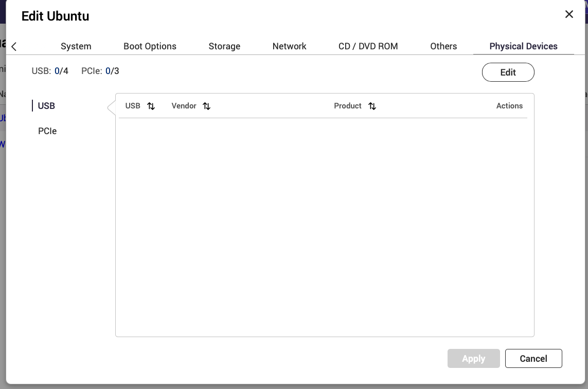Click the Vendor column sort arrows
The width and height of the screenshot is (588, 389).
click(206, 106)
